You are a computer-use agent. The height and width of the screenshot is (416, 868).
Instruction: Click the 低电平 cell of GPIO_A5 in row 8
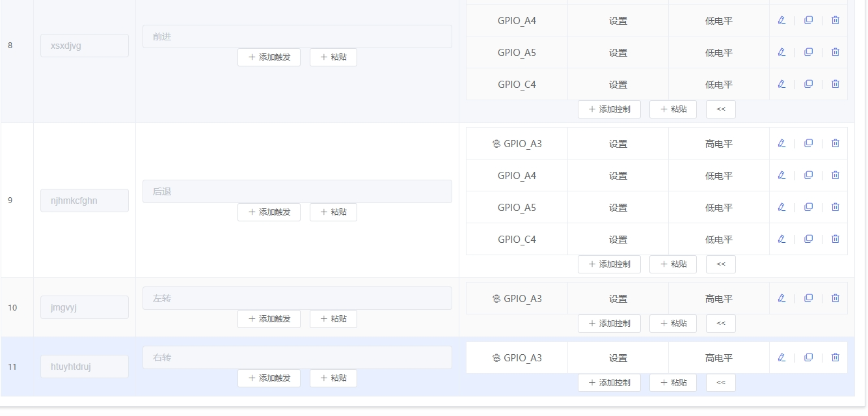tap(719, 52)
